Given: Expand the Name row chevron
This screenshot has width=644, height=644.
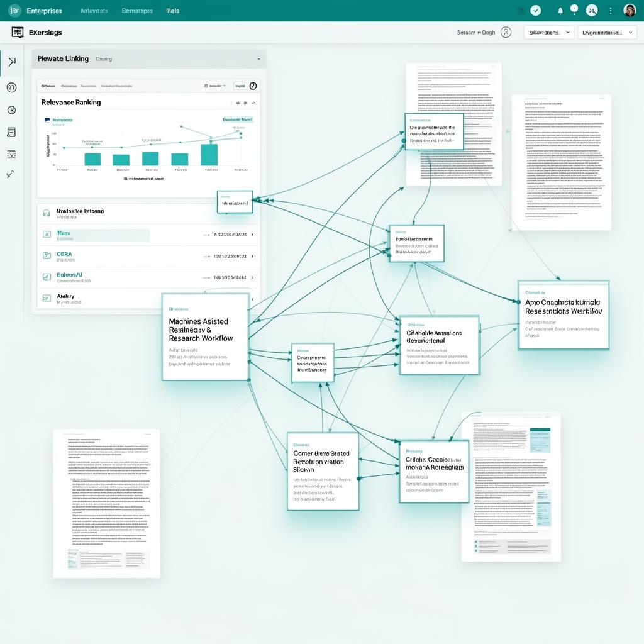Looking at the screenshot, I should pos(252,235).
